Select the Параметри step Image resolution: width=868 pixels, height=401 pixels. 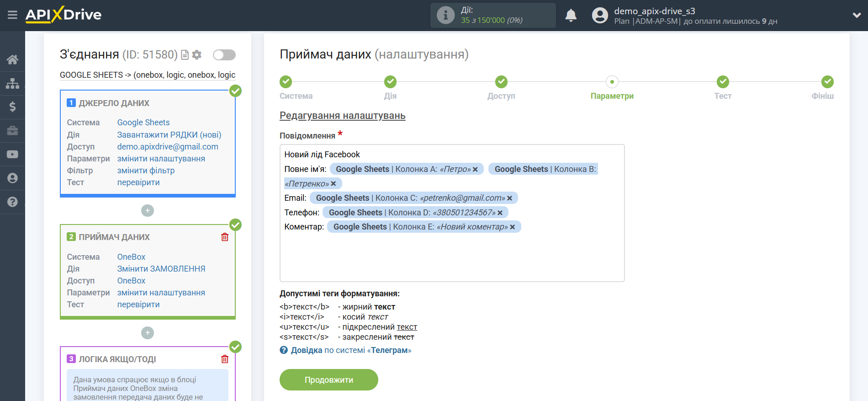[612, 82]
